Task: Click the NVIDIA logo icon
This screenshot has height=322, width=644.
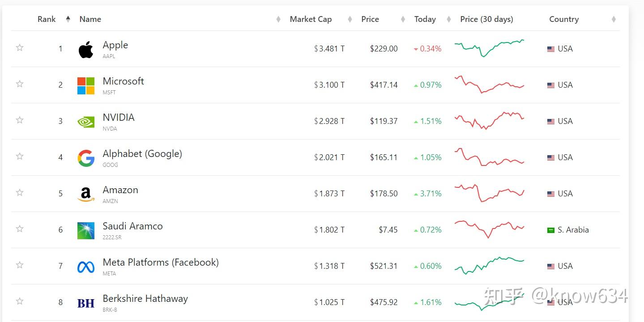Action: 86,122
